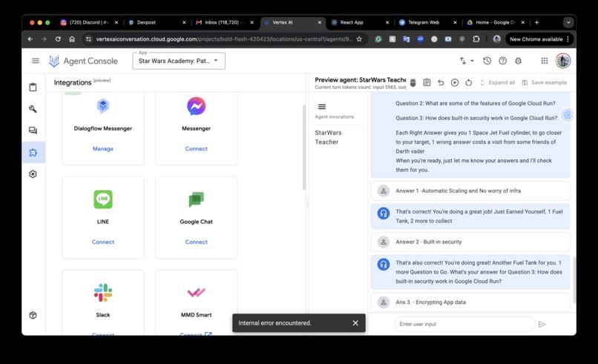
Task: Click the Slack logo icon
Action: [103, 292]
